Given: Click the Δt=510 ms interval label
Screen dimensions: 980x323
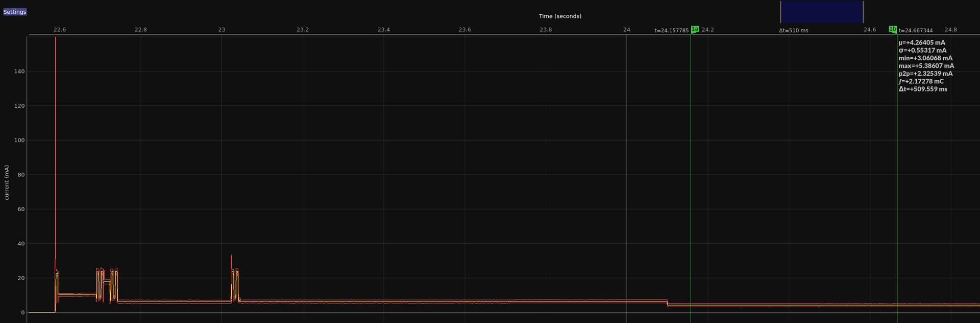Looking at the screenshot, I should click(794, 31).
